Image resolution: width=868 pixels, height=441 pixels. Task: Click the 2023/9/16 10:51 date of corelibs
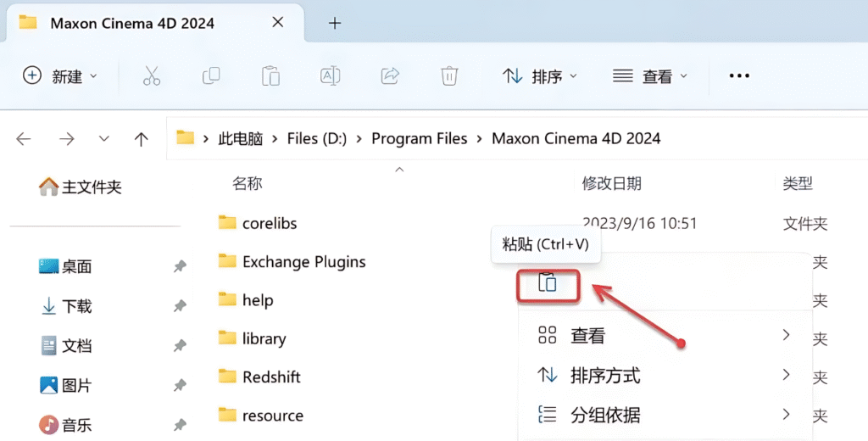(639, 223)
